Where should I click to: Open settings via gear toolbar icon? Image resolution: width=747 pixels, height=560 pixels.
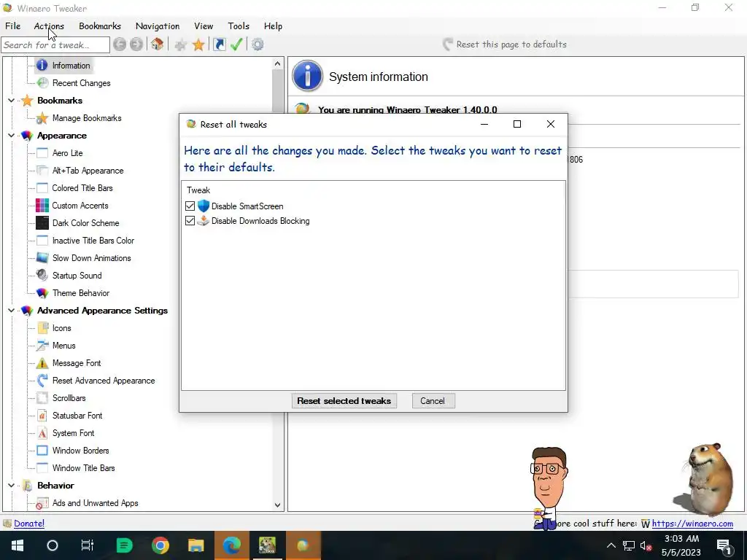point(258,44)
